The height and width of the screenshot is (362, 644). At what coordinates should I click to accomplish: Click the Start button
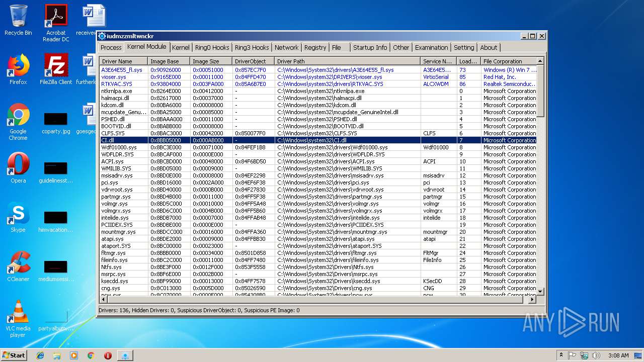click(14, 355)
